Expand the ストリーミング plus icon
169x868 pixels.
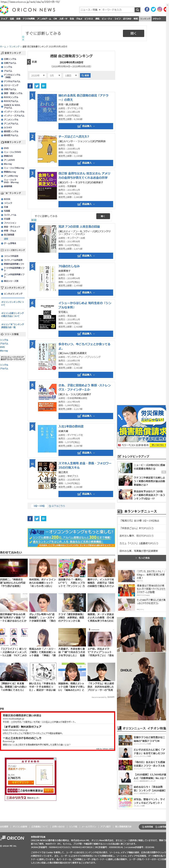point(2,85)
